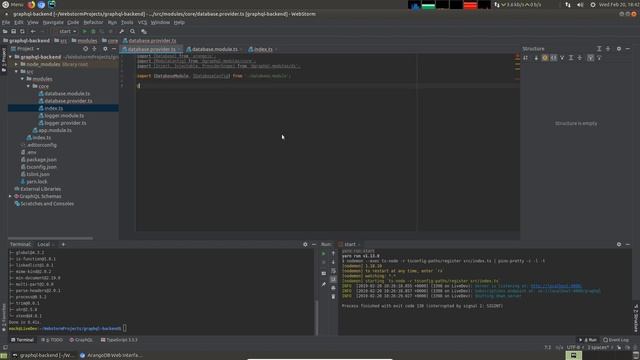
Task: Open the start run configuration dropdown
Action: (65, 31)
